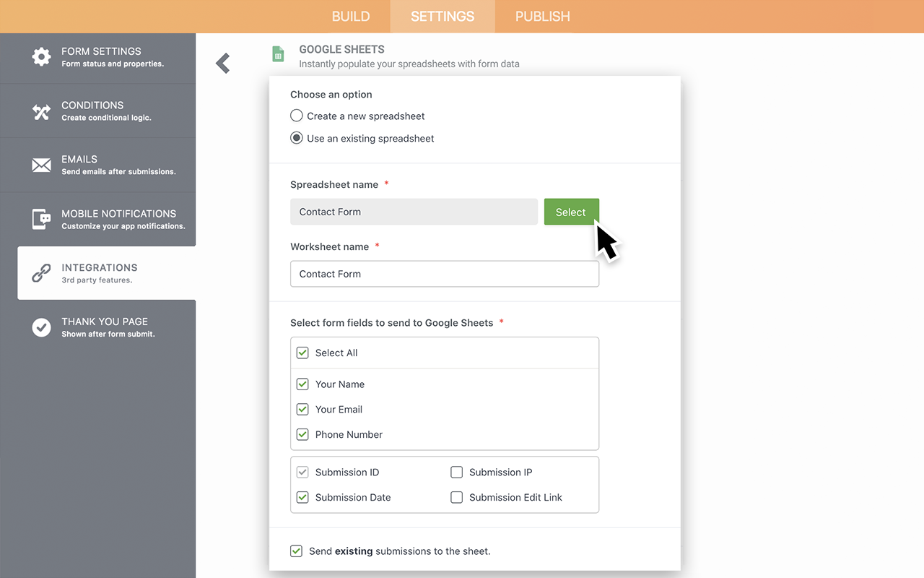Viewport: 924px width, 578px height.
Task: Toggle the Select All checkbox
Action: [302, 353]
